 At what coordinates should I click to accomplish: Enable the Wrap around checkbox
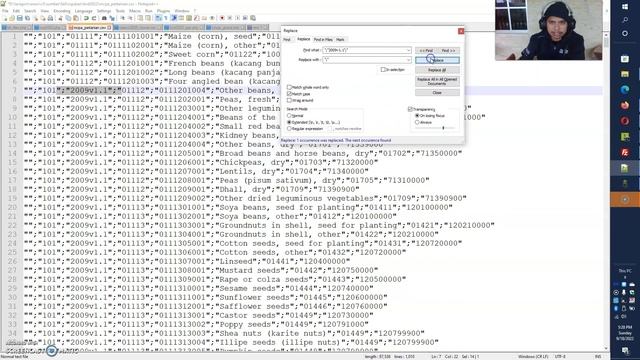click(289, 100)
